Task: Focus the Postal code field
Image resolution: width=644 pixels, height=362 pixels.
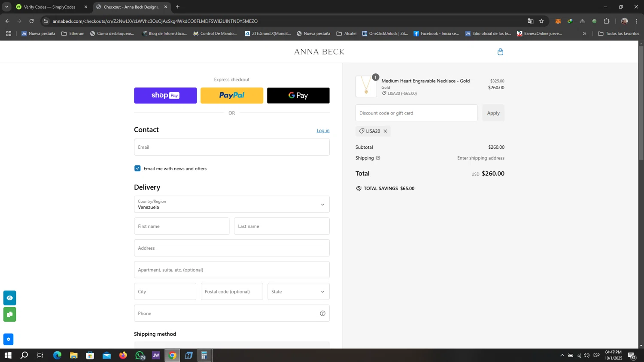Action: (232, 292)
